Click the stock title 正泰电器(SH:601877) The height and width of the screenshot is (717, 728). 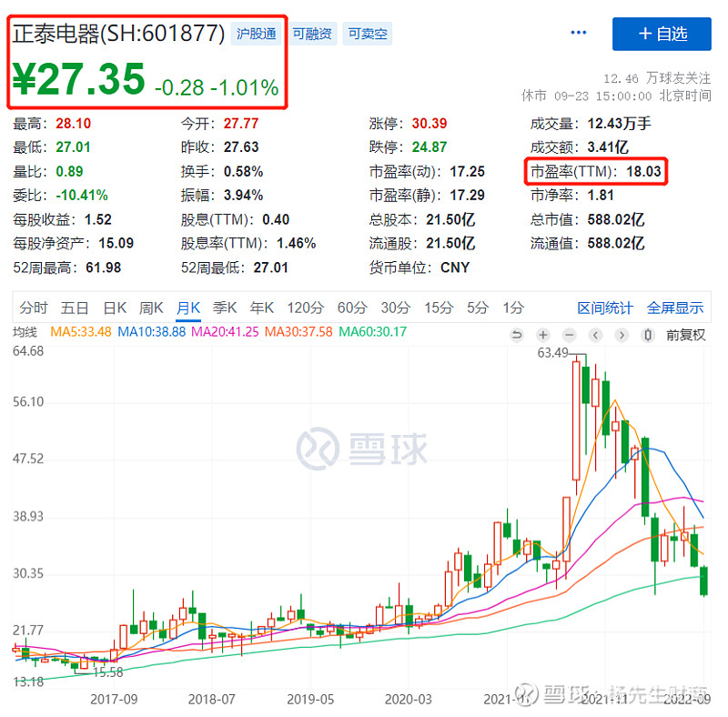point(119,34)
